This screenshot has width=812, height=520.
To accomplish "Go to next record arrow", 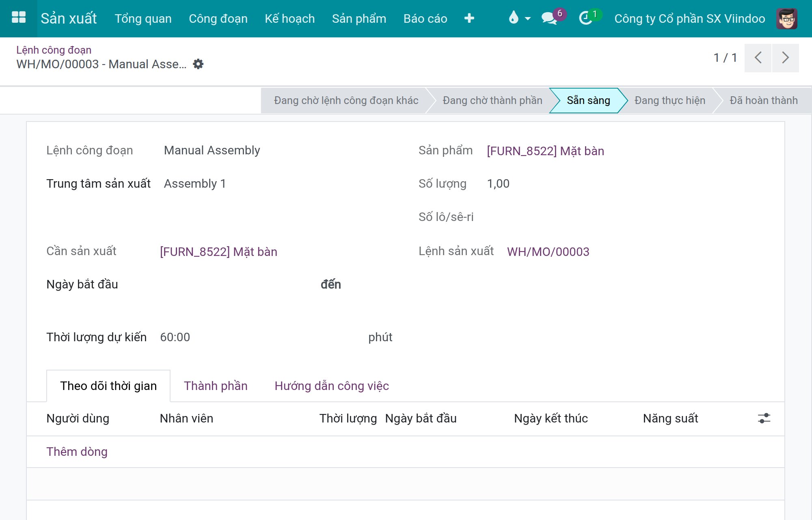I will pyautogui.click(x=786, y=58).
